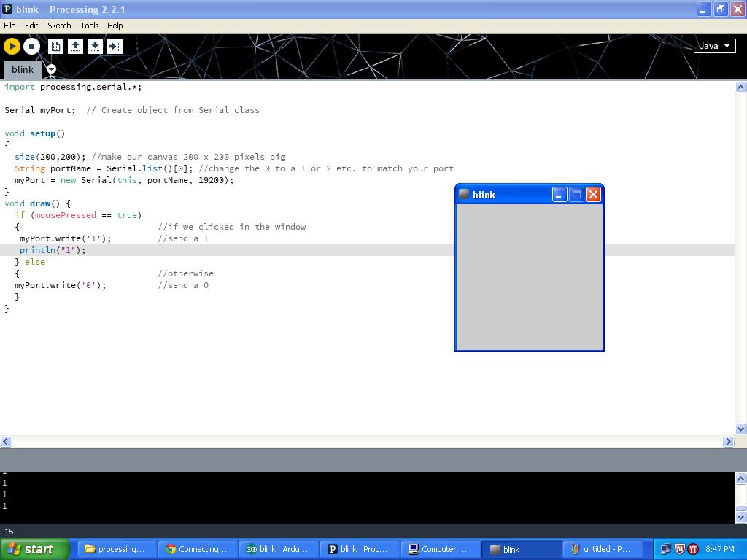Click inside the blink sketch canvas window
The image size is (747, 560).
530,277
